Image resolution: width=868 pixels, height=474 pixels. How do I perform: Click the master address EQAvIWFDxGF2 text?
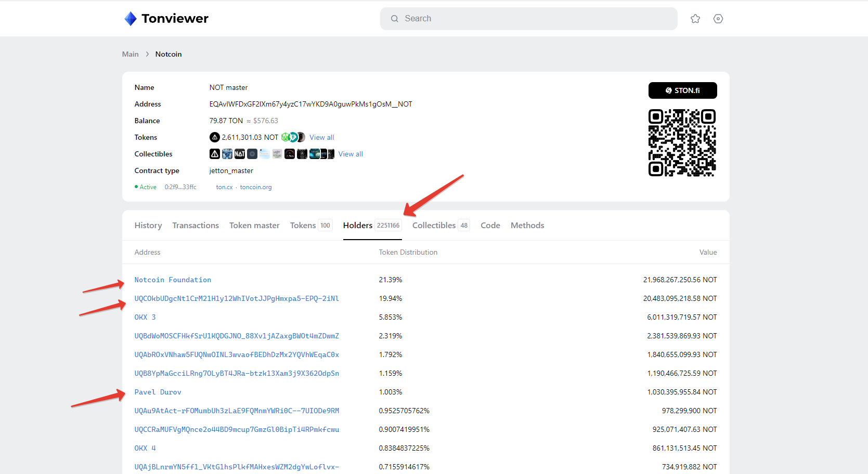click(310, 104)
